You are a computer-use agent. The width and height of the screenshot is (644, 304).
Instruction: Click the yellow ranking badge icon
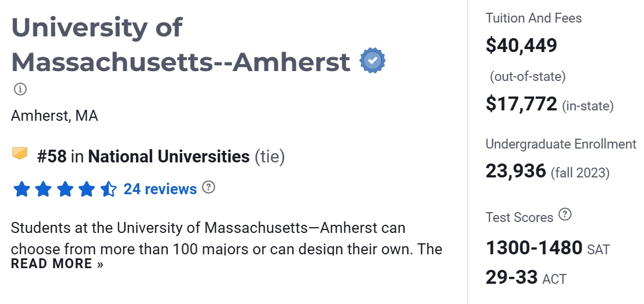[x=20, y=154]
